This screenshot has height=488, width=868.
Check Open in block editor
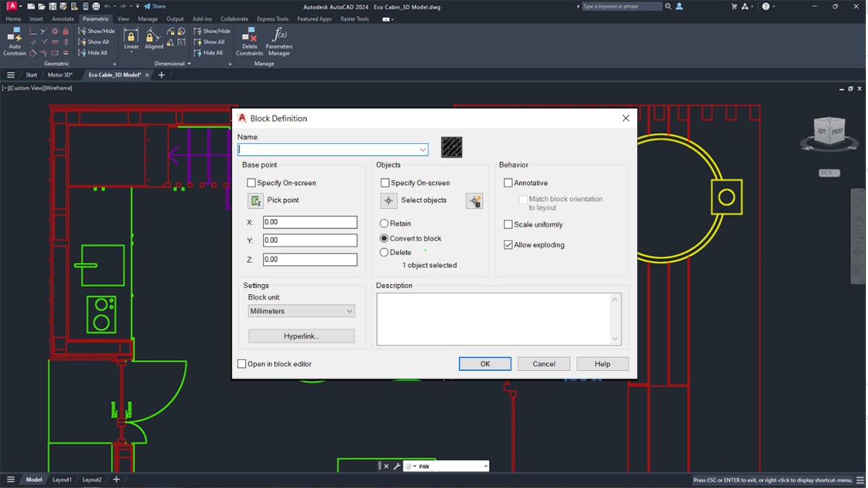(242, 364)
